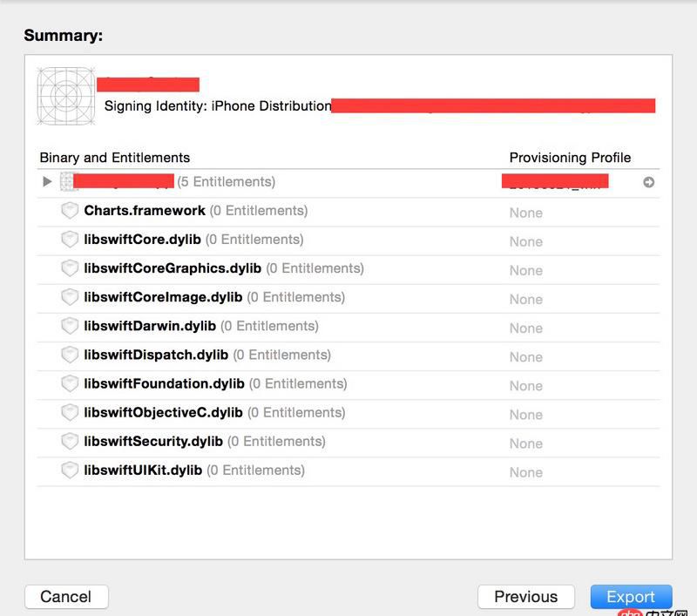Click the app binary grid icon
This screenshot has width=697, height=616.
click(68, 182)
